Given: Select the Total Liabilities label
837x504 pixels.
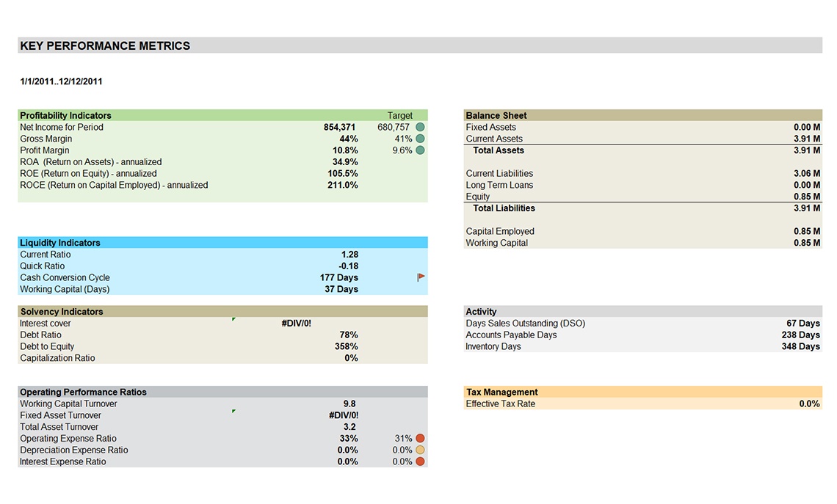Looking at the screenshot, I should click(504, 208).
